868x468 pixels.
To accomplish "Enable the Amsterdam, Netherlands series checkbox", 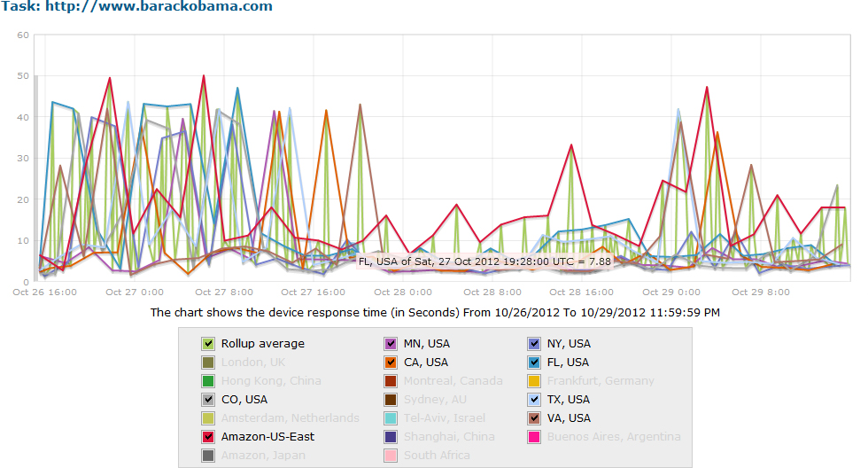I will (208, 418).
